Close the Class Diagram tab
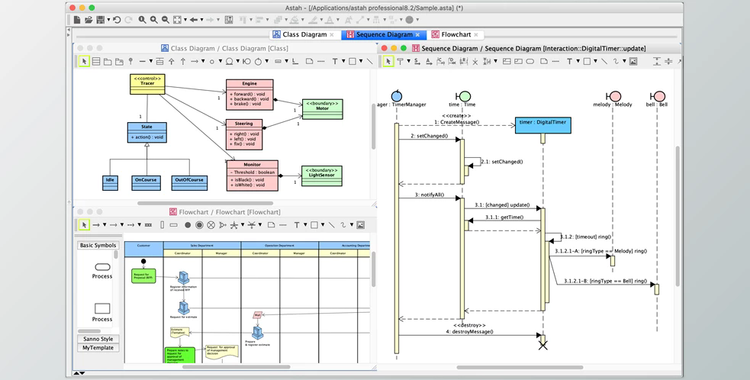 332,35
